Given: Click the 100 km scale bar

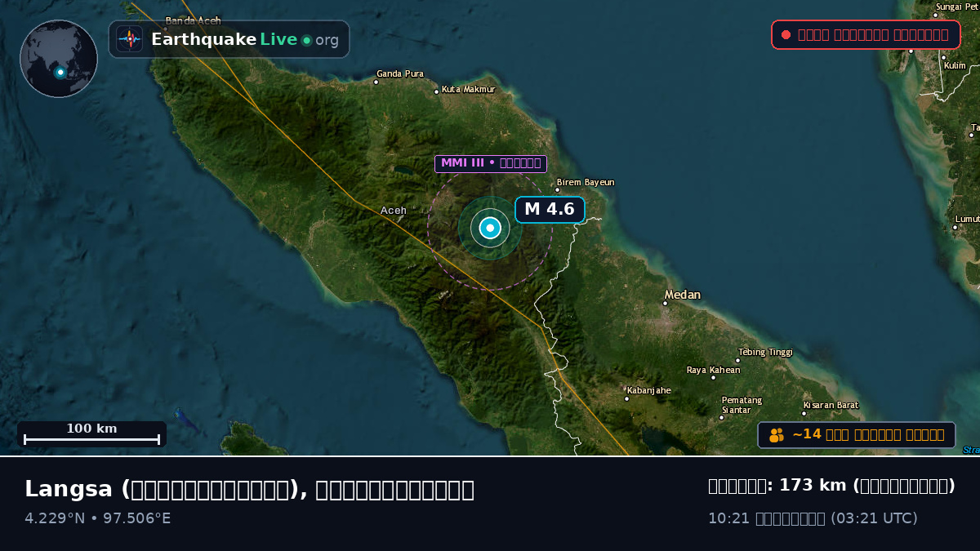Looking at the screenshot, I should pyautogui.click(x=91, y=434).
